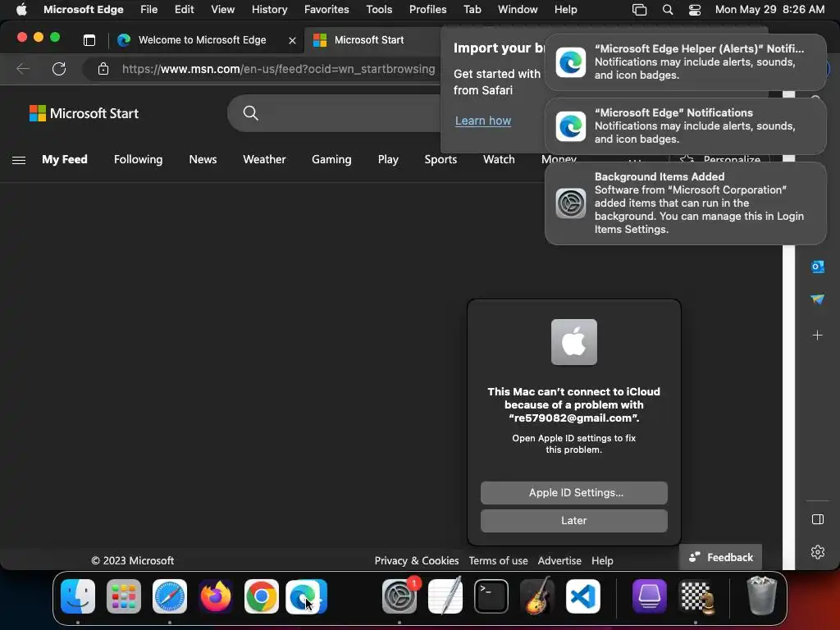Open sidebar settings gear icon
Image resolution: width=840 pixels, height=630 pixels.
[x=818, y=552]
